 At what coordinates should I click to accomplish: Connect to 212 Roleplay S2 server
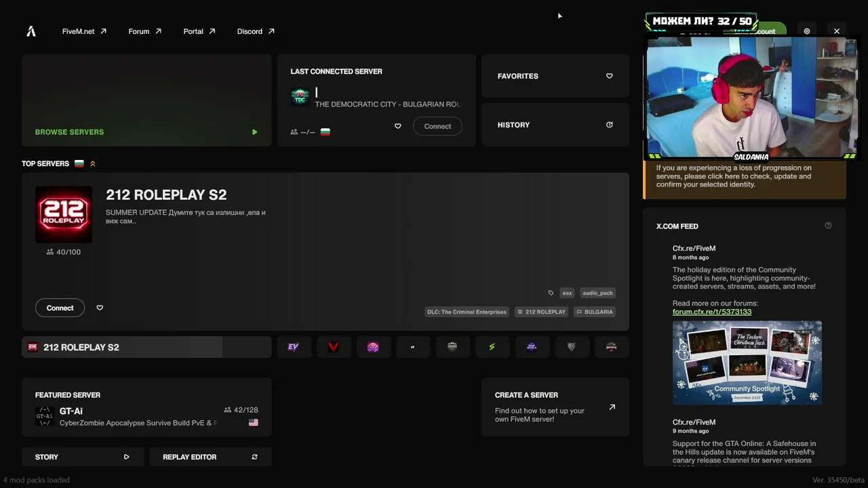60,308
